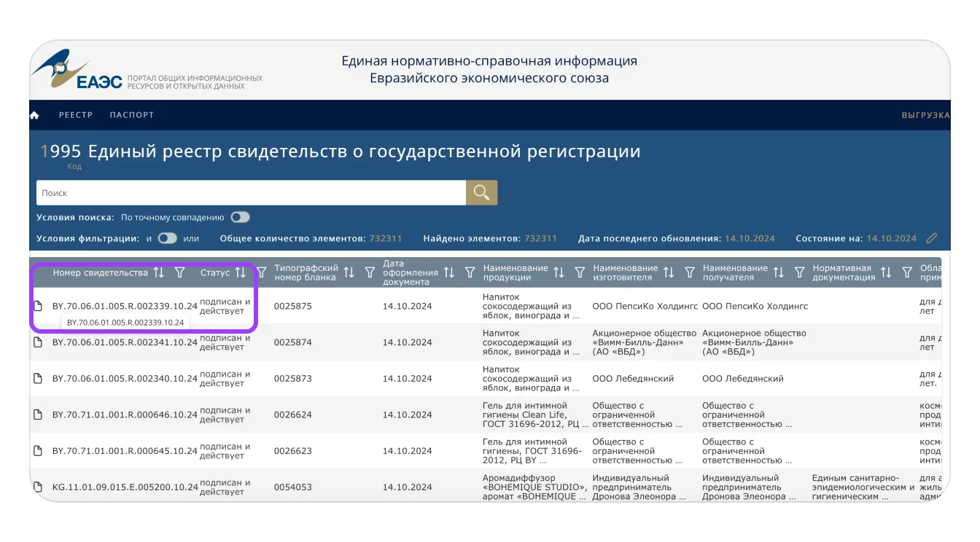Click the registry title heading
Screen dimensions: 980x542
(x=341, y=152)
